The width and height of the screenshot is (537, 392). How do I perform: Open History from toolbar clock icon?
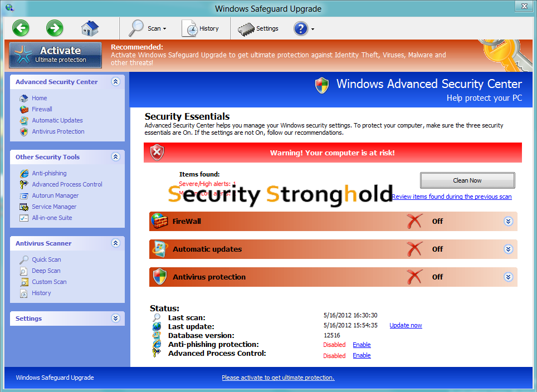pyautogui.click(x=189, y=28)
